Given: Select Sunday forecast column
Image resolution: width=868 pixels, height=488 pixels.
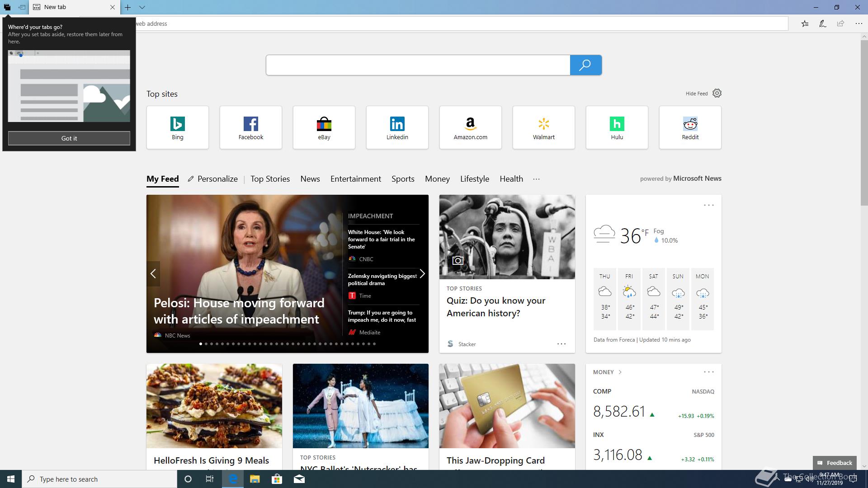Looking at the screenshot, I should tap(678, 299).
